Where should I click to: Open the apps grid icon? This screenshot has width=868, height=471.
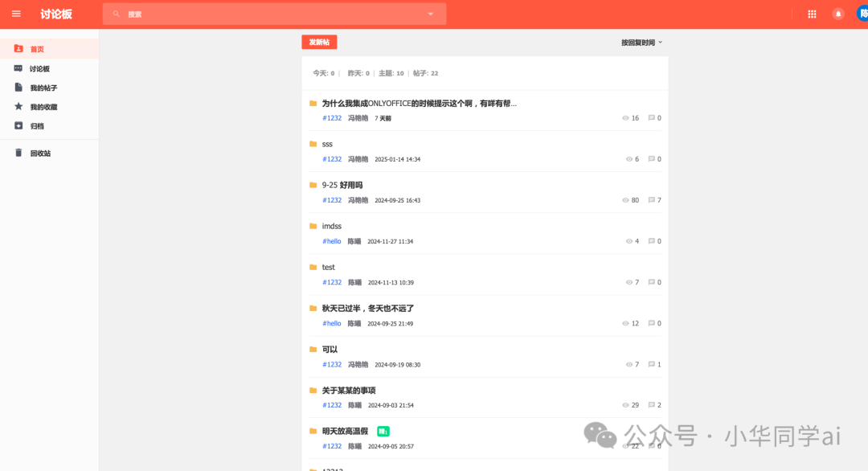[x=812, y=14]
